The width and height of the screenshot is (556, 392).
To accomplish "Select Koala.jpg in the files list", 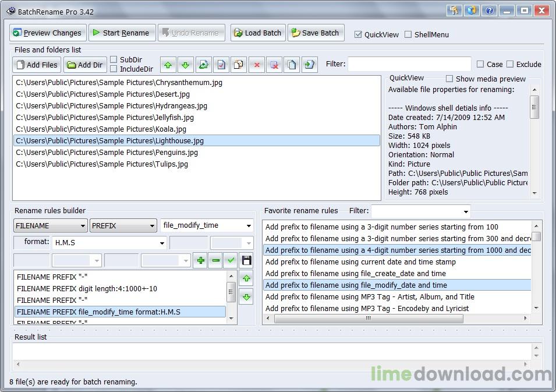I will click(101, 129).
